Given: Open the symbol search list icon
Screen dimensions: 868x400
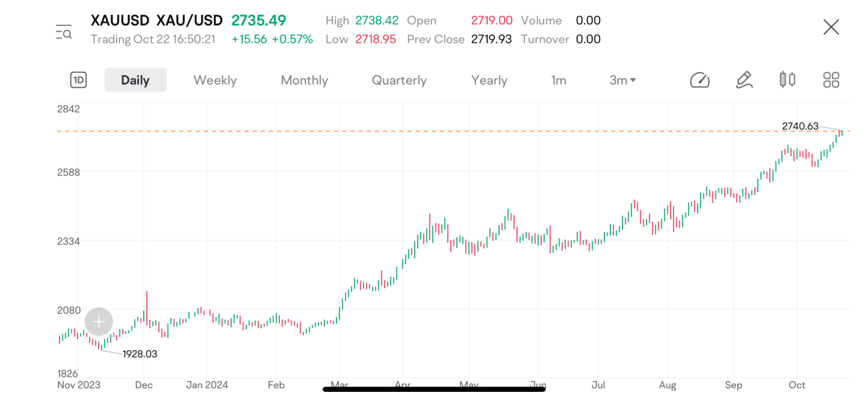Looking at the screenshot, I should [64, 32].
